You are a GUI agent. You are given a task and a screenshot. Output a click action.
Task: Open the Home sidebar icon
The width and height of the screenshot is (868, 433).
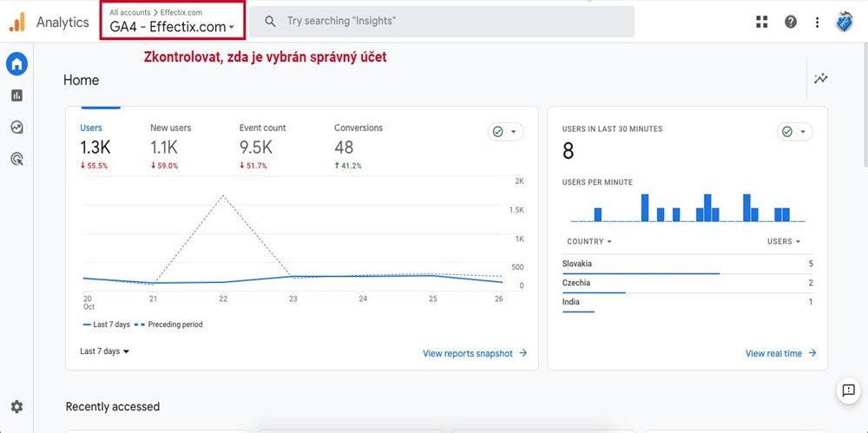pyautogui.click(x=17, y=65)
